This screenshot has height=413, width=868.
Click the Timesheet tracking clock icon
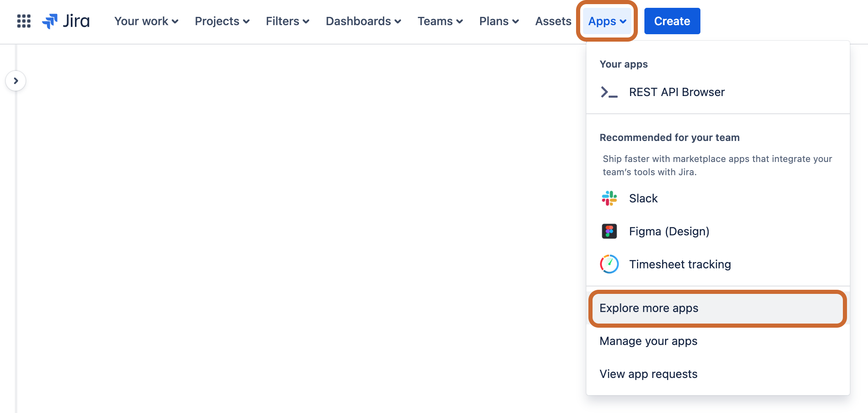609,264
